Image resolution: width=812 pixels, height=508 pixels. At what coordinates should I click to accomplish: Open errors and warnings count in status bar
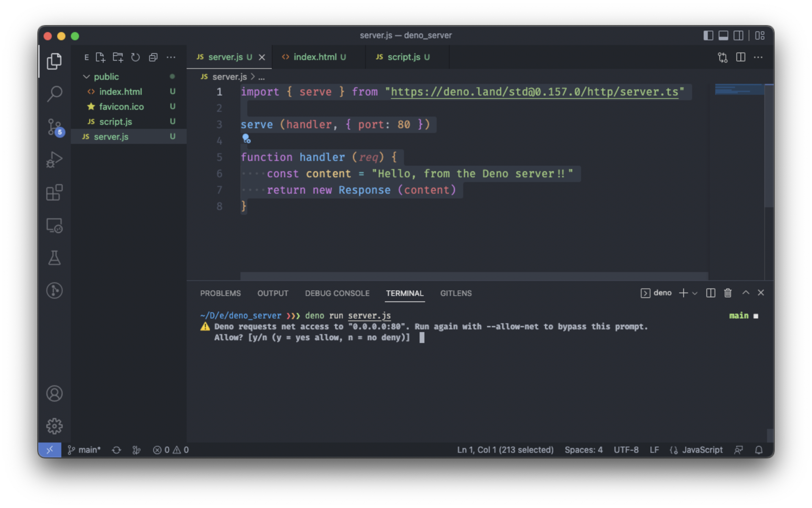pos(171,450)
